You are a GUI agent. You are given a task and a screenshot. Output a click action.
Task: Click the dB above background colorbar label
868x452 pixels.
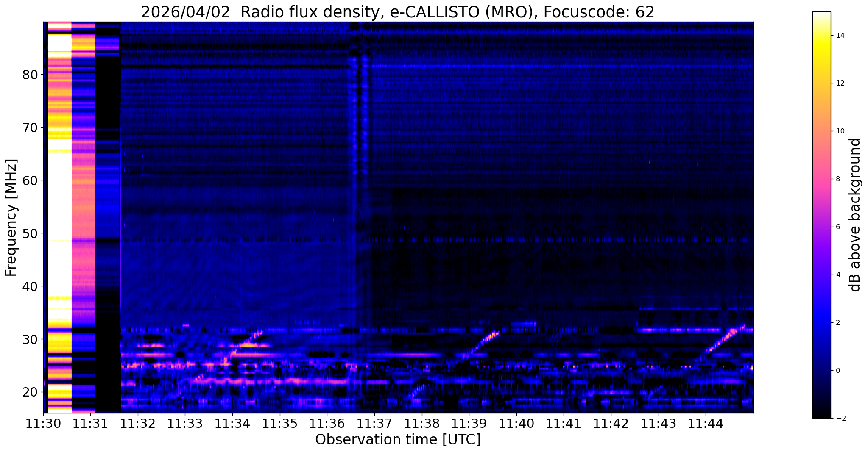855,215
